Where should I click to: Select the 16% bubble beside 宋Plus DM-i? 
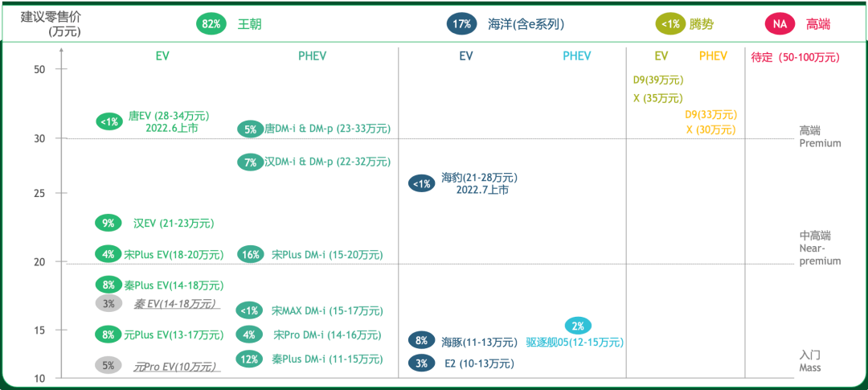pyautogui.click(x=251, y=255)
